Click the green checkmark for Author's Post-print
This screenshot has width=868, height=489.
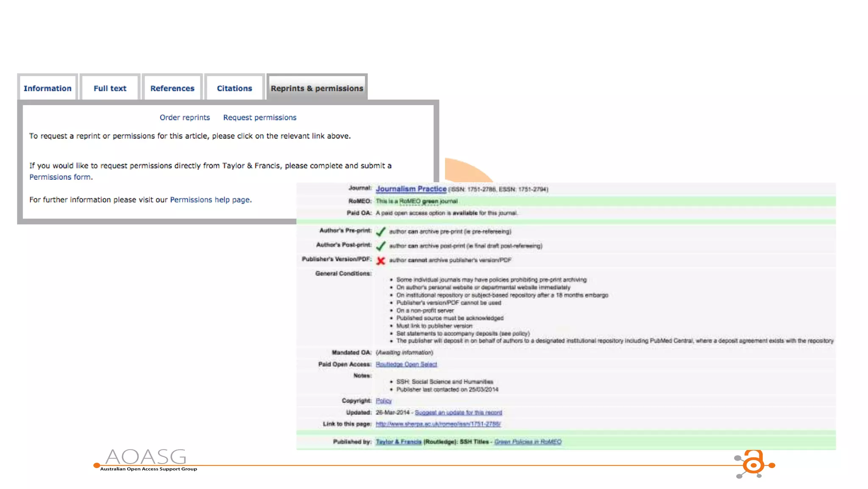[381, 246]
